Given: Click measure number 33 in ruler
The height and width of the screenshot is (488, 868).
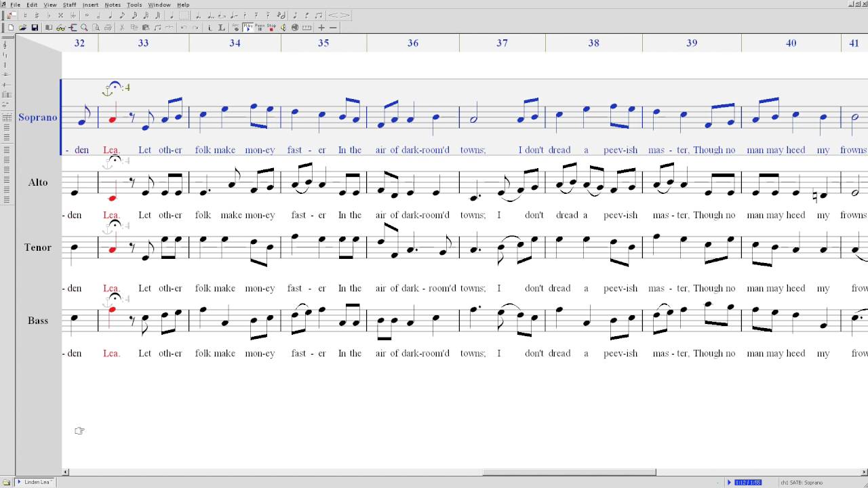Looking at the screenshot, I should (143, 43).
